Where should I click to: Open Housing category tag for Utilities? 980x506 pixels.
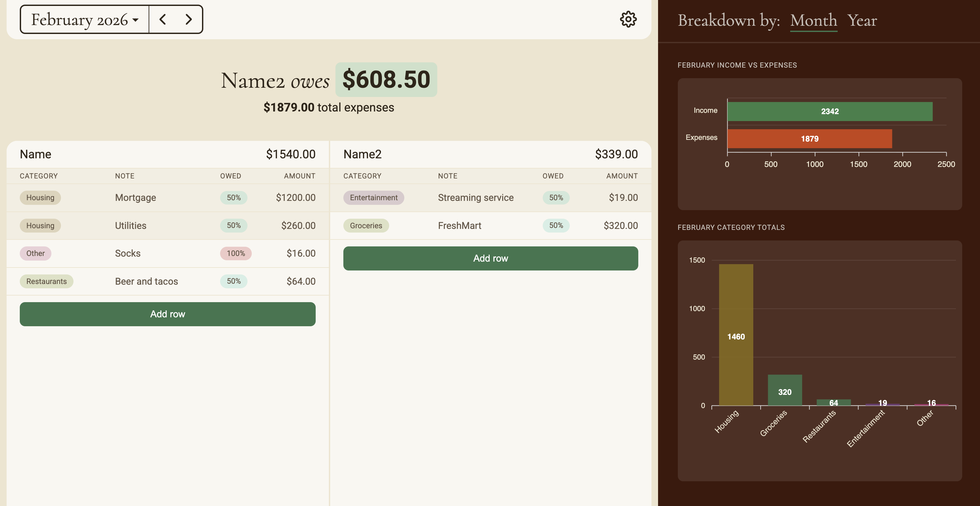[x=40, y=225]
